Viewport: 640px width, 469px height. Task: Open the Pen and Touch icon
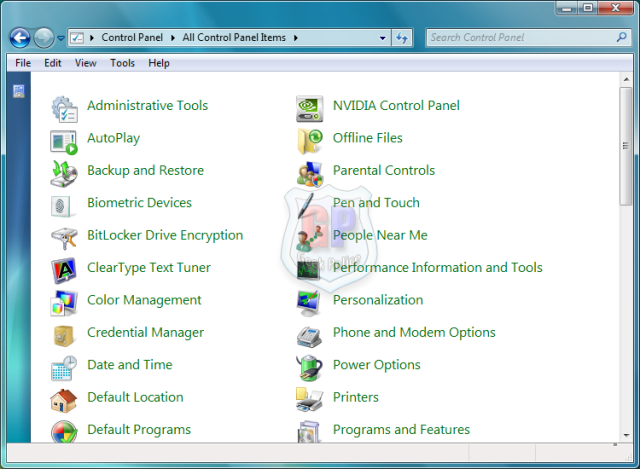306,205
